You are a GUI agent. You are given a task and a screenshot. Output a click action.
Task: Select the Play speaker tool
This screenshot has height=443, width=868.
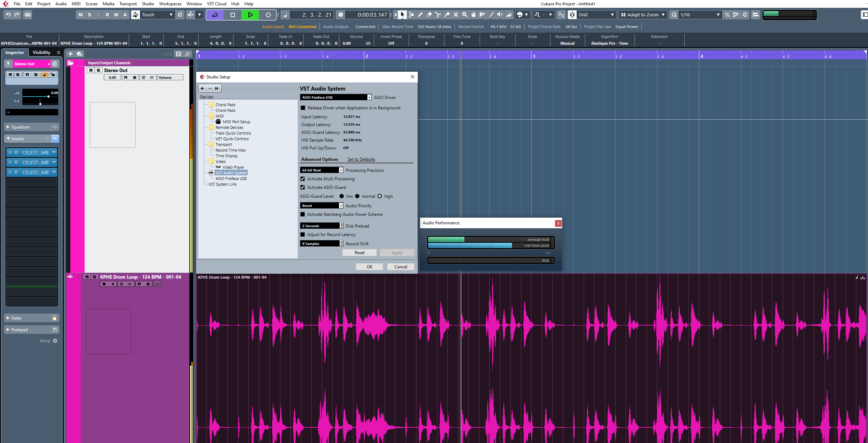point(500,15)
